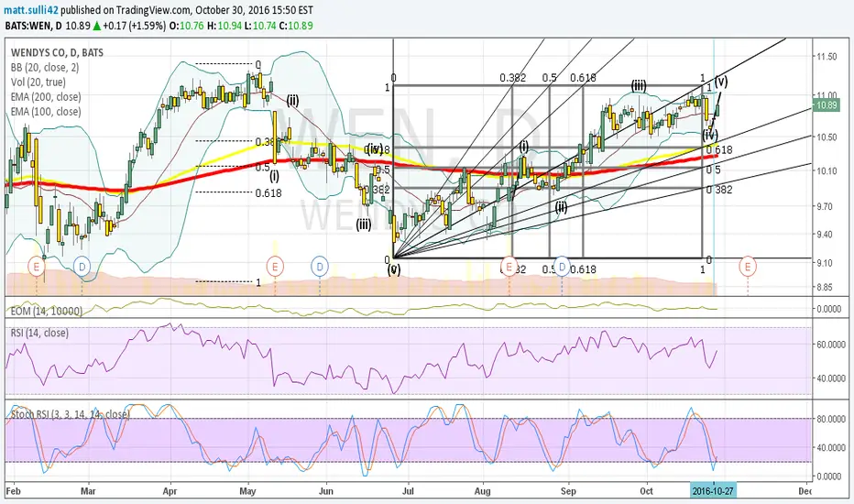The image size is (854, 504).
Task: Click the Oct label on the time axis
Action: (647, 491)
